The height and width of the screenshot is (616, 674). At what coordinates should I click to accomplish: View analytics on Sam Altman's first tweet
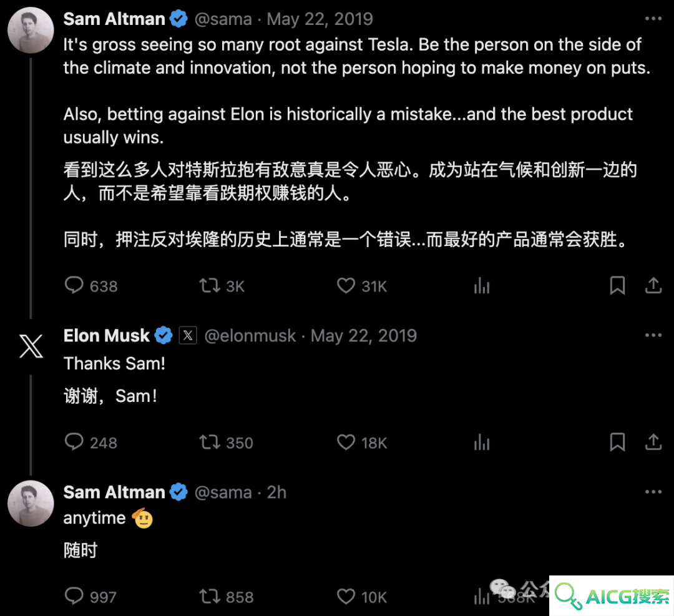(482, 285)
